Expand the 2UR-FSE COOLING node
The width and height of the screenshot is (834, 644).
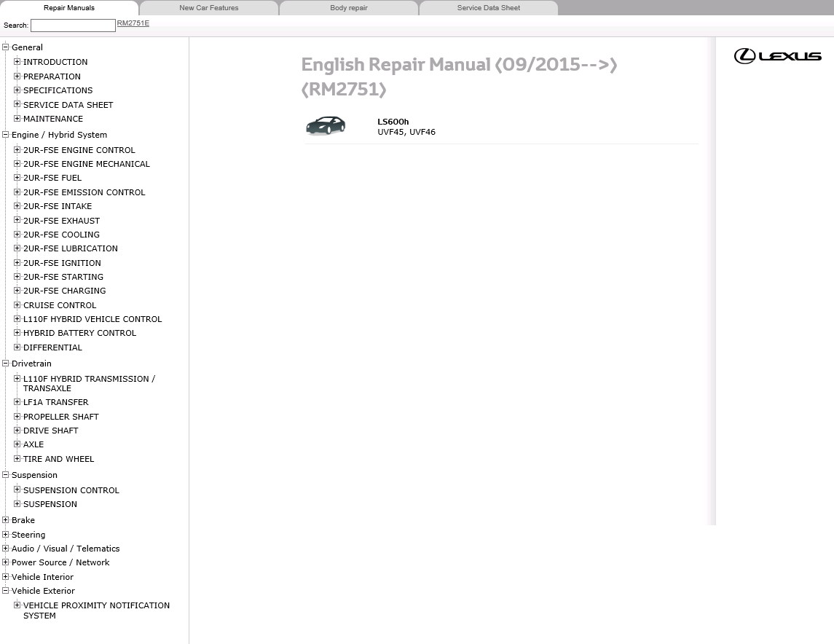pyautogui.click(x=17, y=234)
